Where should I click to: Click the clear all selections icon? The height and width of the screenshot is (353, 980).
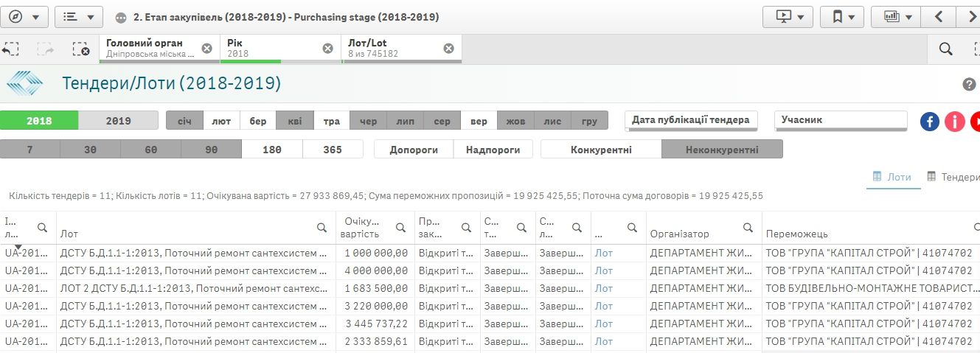80,49
